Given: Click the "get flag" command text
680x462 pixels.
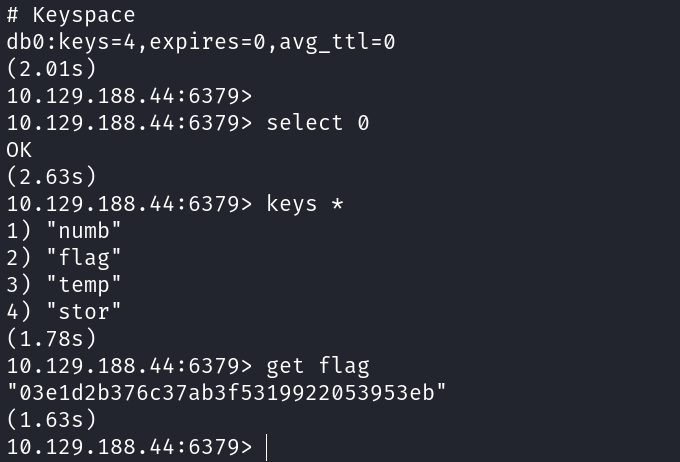Looking at the screenshot, I should [317, 366].
